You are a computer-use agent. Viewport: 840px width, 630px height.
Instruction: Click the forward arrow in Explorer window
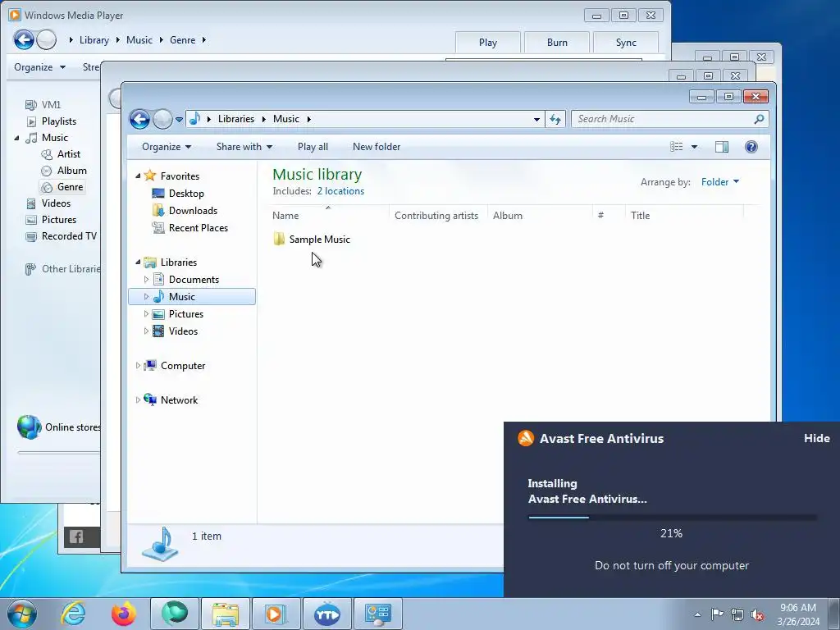click(162, 119)
